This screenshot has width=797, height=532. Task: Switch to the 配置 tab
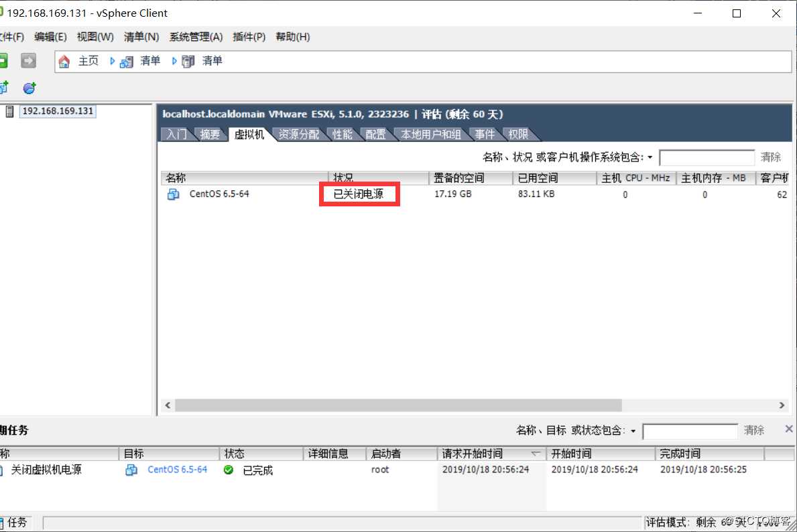[375, 134]
